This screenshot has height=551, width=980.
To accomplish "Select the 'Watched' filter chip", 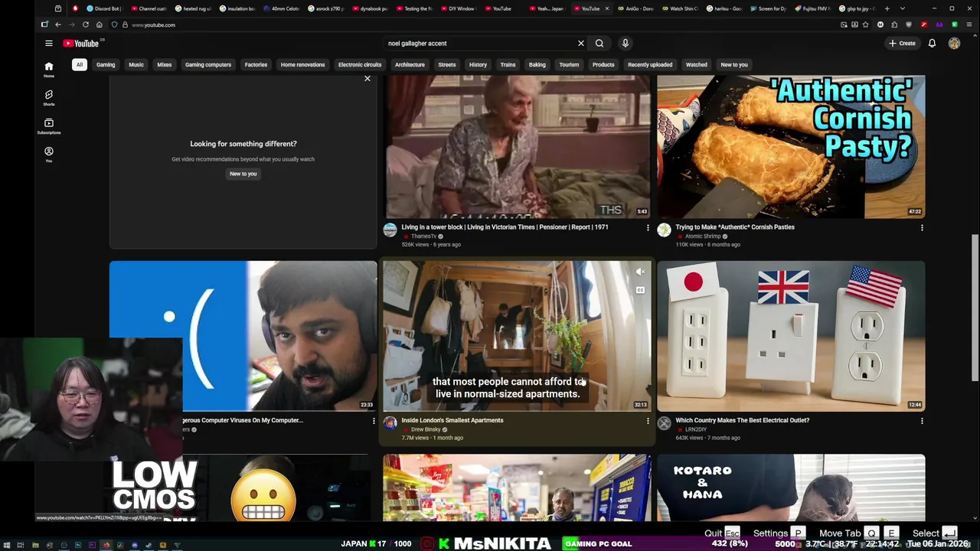I will pyautogui.click(x=697, y=64).
